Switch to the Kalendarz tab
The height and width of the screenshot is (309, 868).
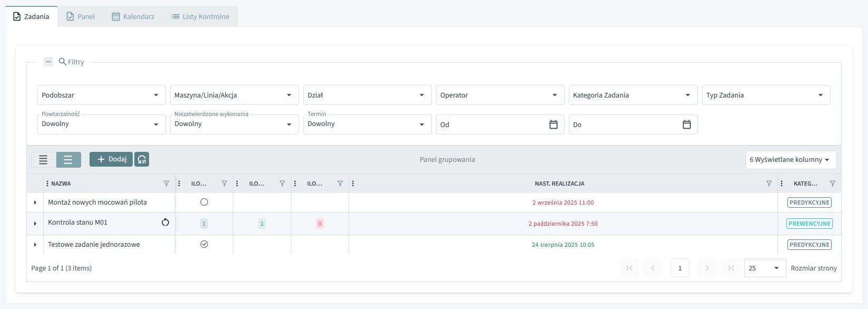[133, 16]
